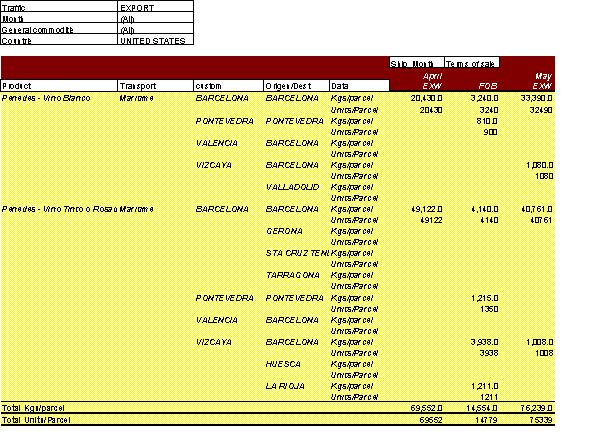This screenshot has width=589, height=436.
Task: Select the cell with value 33,390.0
Action: (x=537, y=98)
